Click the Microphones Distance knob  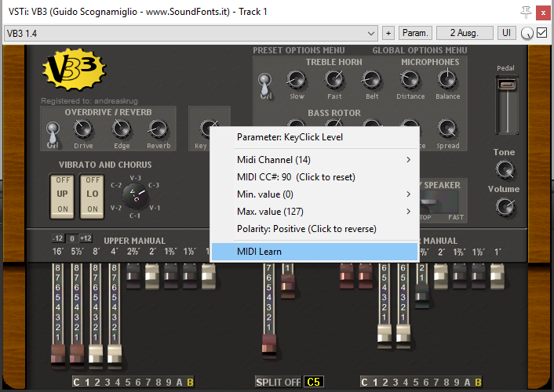pyautogui.click(x=410, y=80)
